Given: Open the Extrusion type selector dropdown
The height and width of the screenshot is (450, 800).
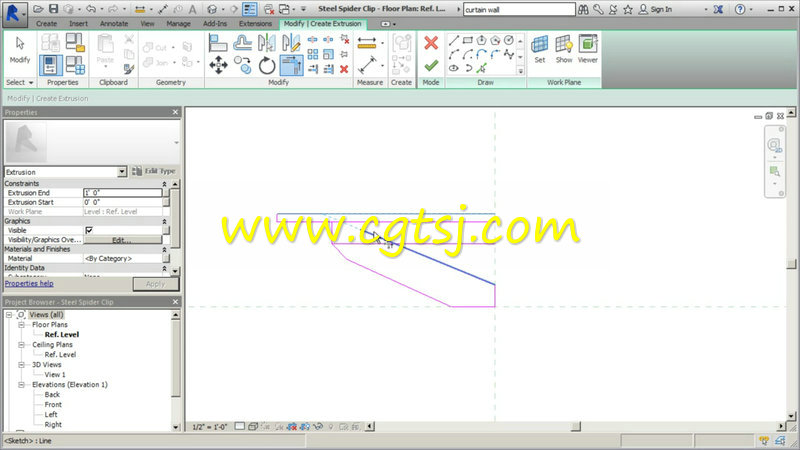Looking at the screenshot, I should tap(122, 172).
